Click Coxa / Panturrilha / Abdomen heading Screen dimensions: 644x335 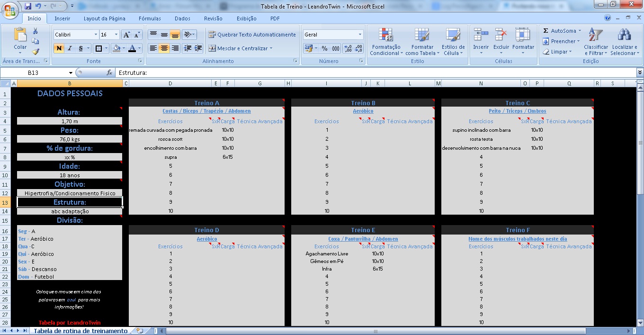[363, 239]
